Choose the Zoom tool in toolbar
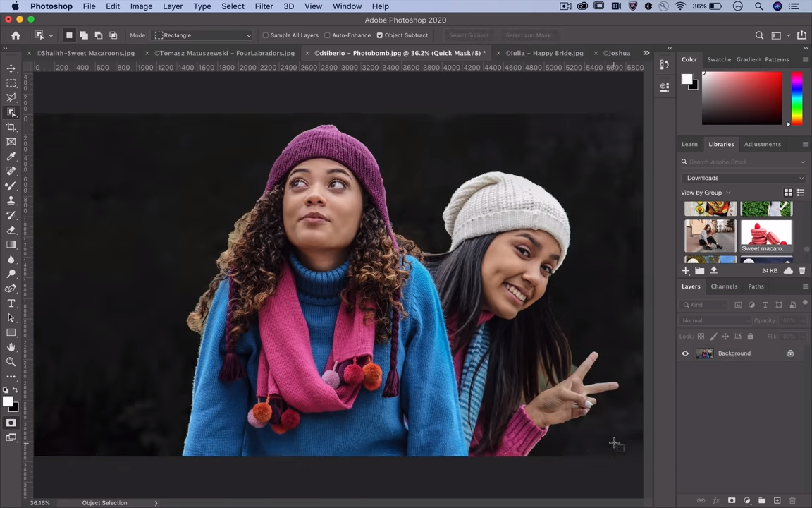 tap(11, 362)
